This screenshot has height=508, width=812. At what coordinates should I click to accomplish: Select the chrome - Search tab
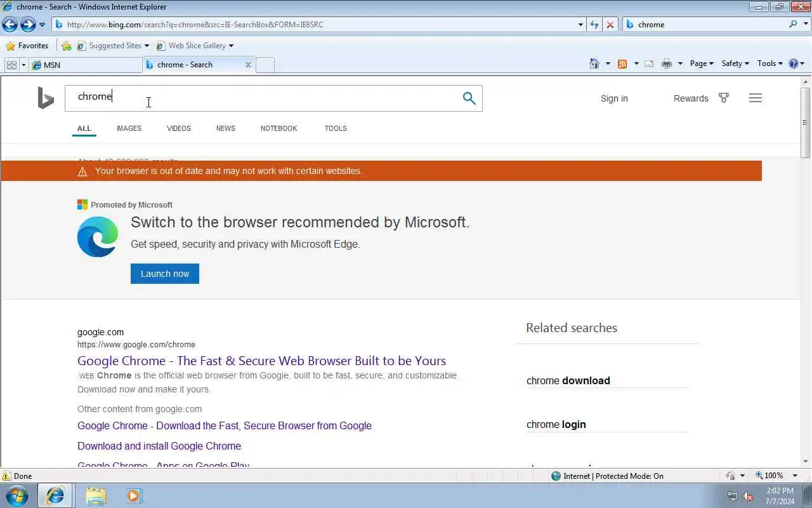coord(193,65)
